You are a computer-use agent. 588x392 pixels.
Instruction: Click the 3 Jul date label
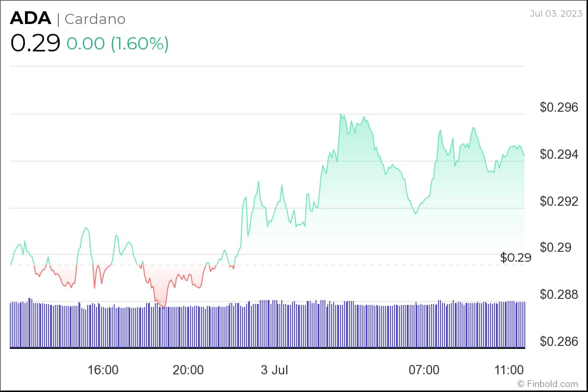274,370
